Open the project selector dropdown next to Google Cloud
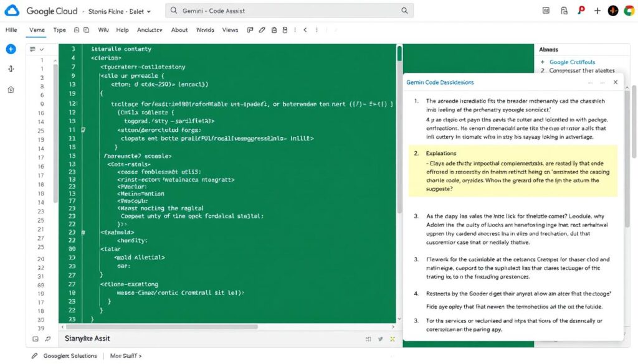Image resolution: width=638 pixels, height=364 pixels. pos(119,11)
